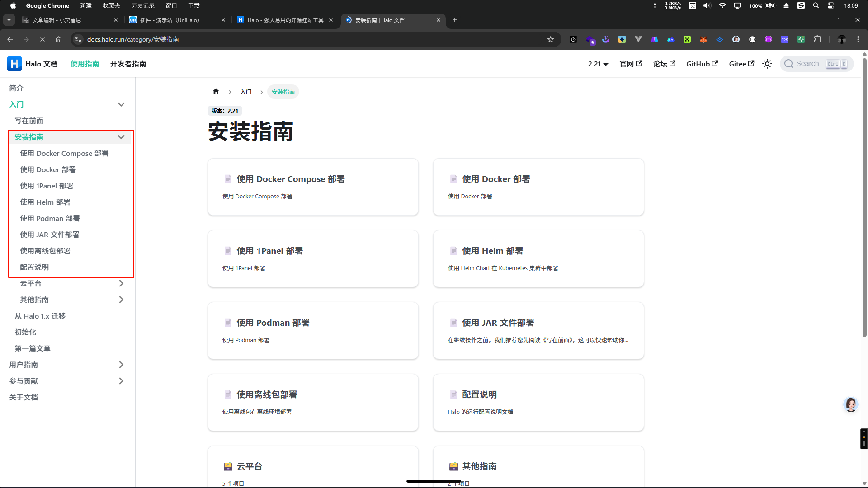Select 关于文档 in sidebar
The image size is (868, 488).
tap(24, 397)
